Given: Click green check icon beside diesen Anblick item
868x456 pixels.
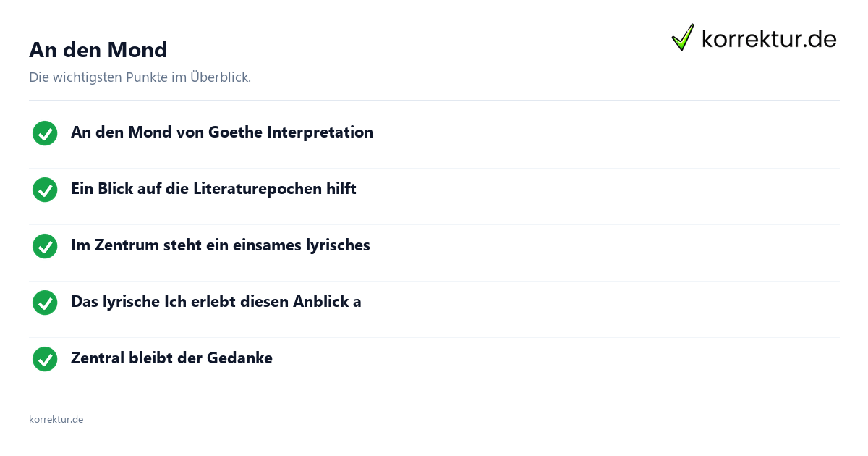Looking at the screenshot, I should tap(45, 303).
